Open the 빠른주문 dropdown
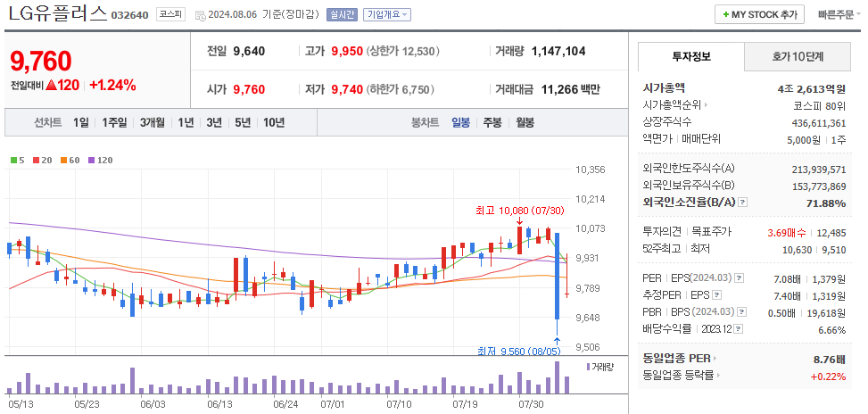 (x=839, y=15)
